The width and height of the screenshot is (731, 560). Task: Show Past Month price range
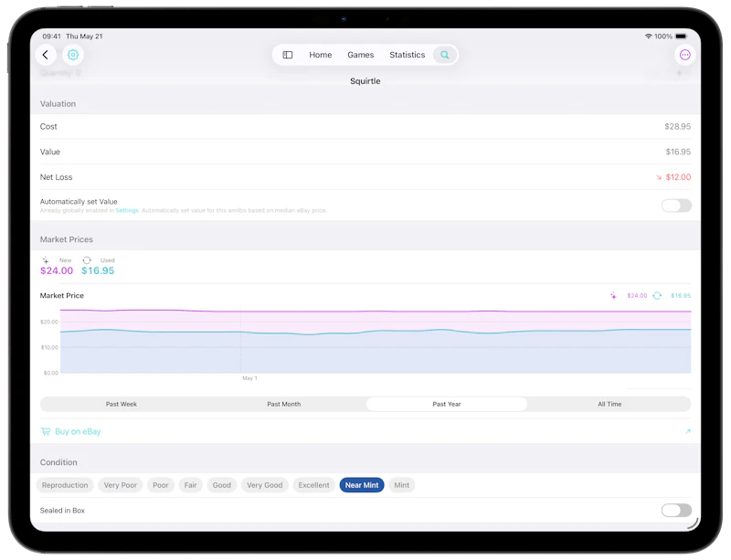coord(284,405)
